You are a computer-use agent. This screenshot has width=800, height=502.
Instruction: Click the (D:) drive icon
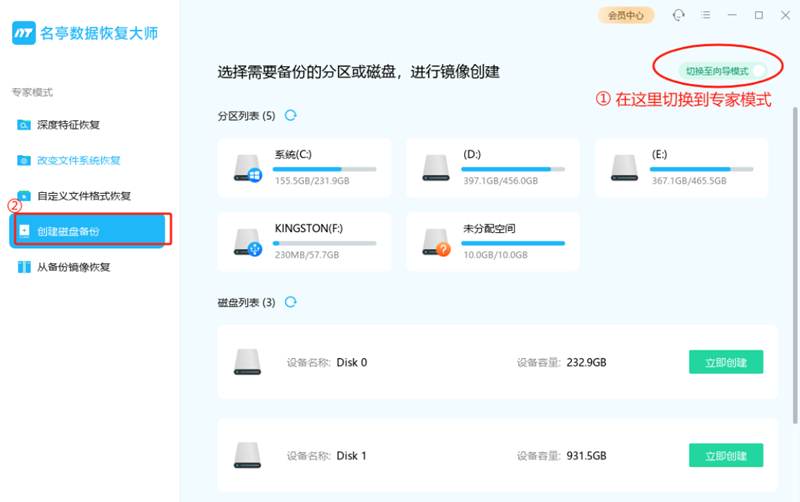(436, 168)
